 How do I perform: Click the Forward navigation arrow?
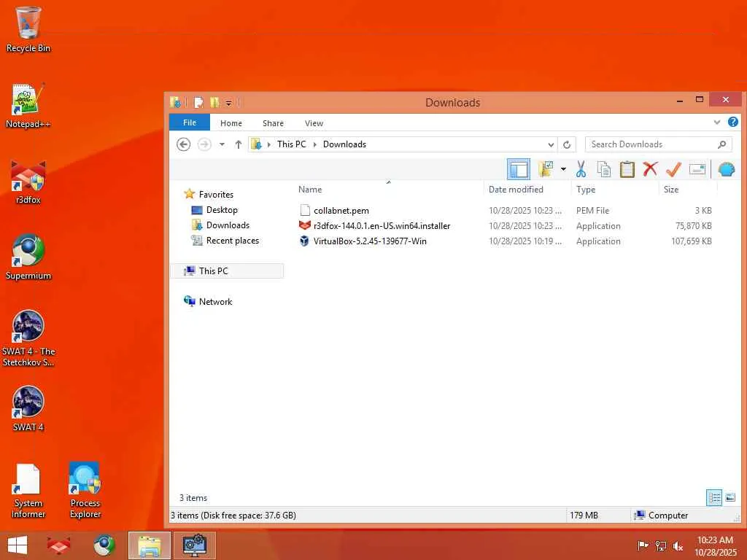204,144
